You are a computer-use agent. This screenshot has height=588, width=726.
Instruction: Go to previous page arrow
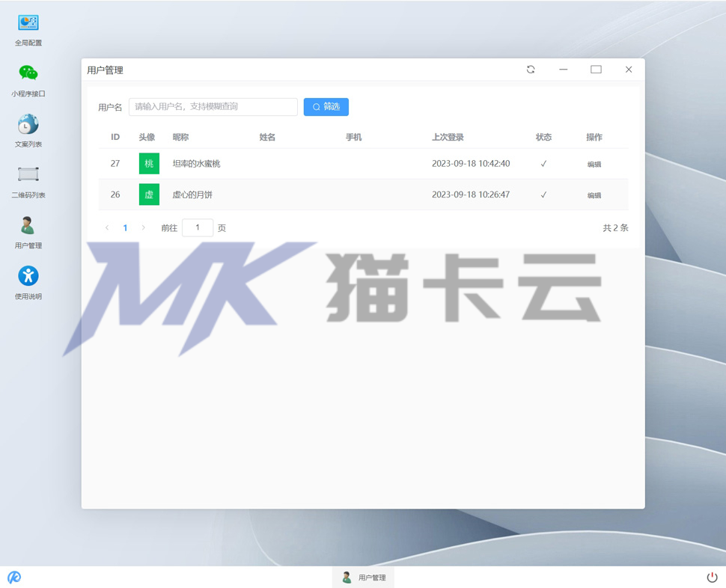coord(108,227)
